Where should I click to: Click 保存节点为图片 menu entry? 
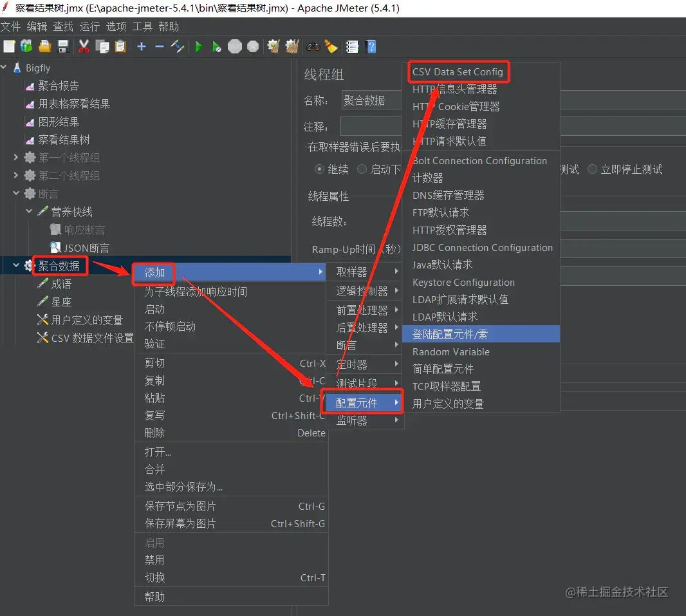231,506
